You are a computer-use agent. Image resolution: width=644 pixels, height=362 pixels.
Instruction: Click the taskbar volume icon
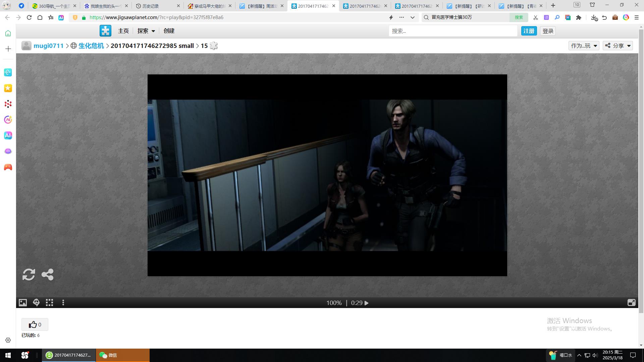tap(595, 355)
